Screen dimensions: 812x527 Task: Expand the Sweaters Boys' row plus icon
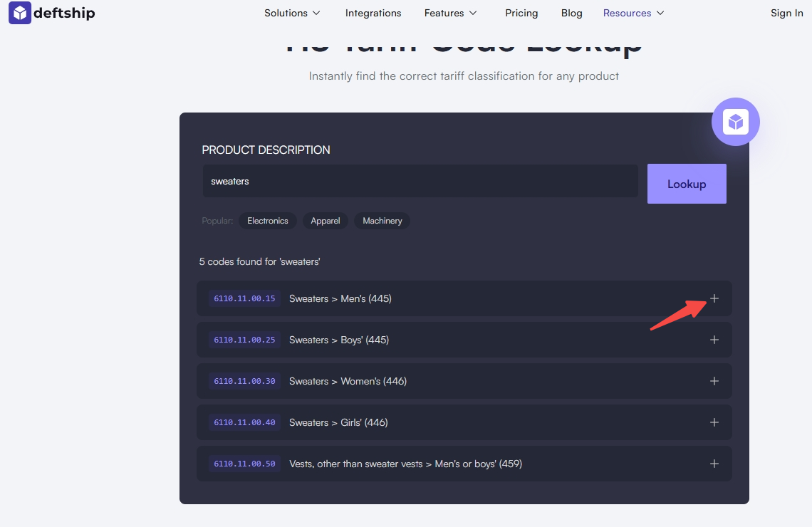click(x=714, y=340)
